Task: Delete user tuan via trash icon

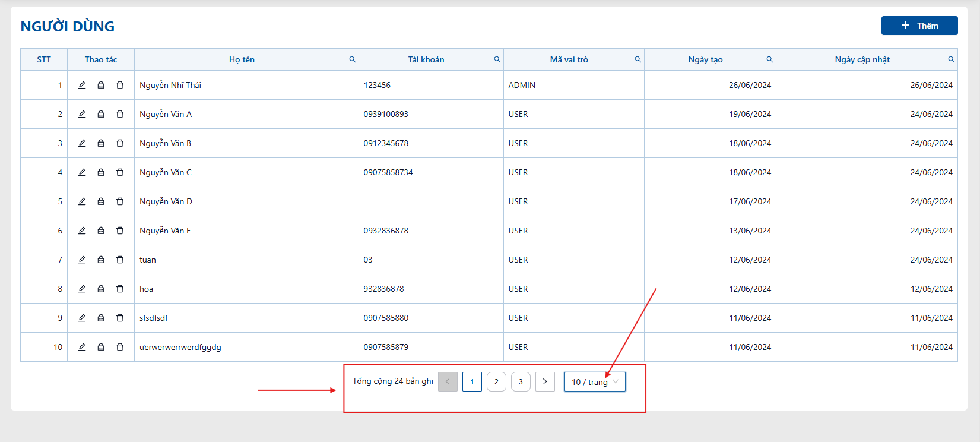Action: tap(120, 260)
